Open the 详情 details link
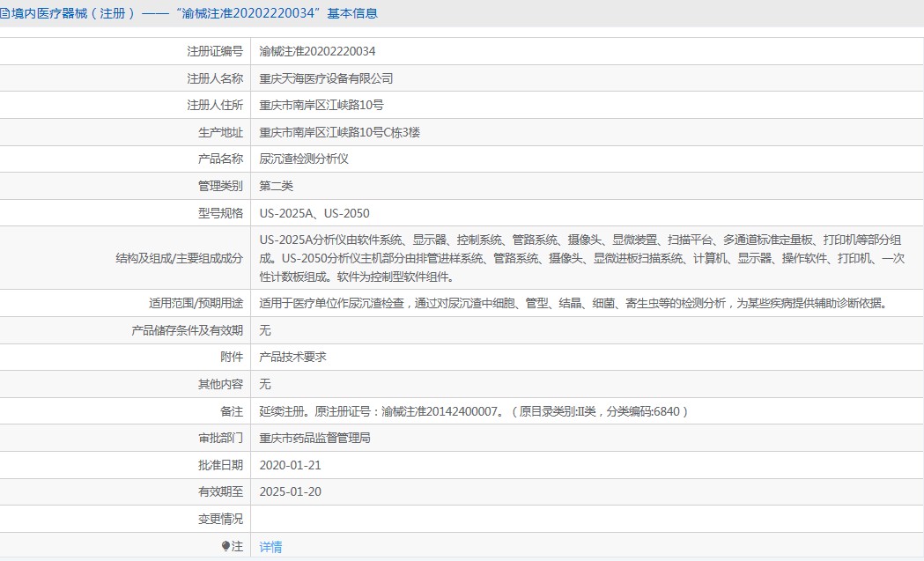The width and height of the screenshot is (924, 561). (x=270, y=547)
